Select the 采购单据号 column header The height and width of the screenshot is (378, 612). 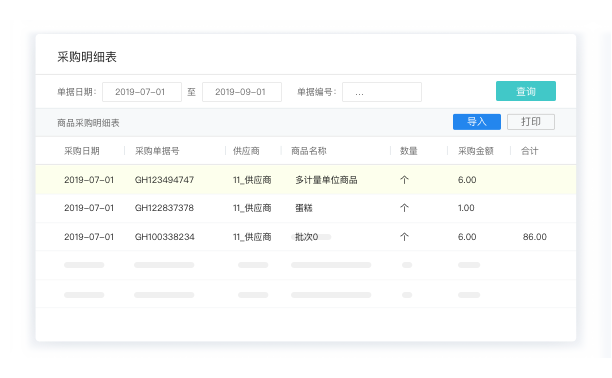coord(157,151)
